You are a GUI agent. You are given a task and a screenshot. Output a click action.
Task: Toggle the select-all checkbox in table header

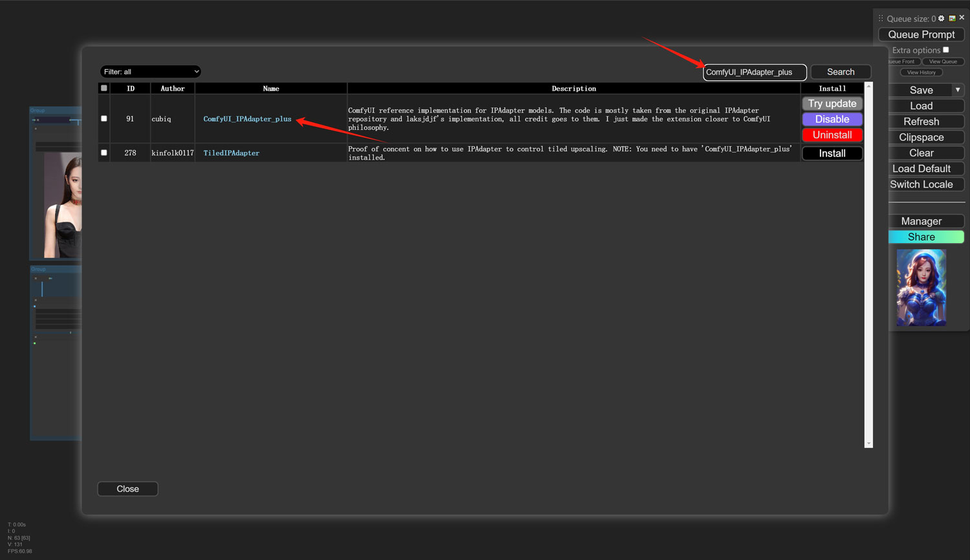point(104,88)
